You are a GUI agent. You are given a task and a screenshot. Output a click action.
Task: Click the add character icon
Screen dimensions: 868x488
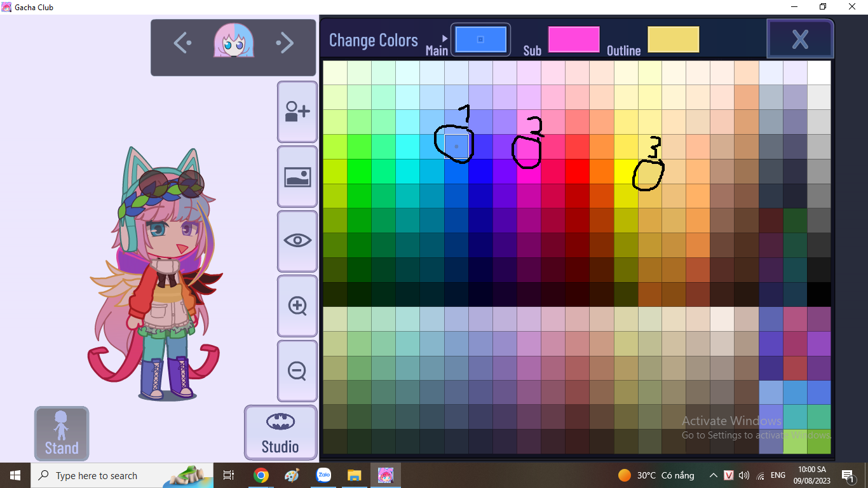(297, 112)
